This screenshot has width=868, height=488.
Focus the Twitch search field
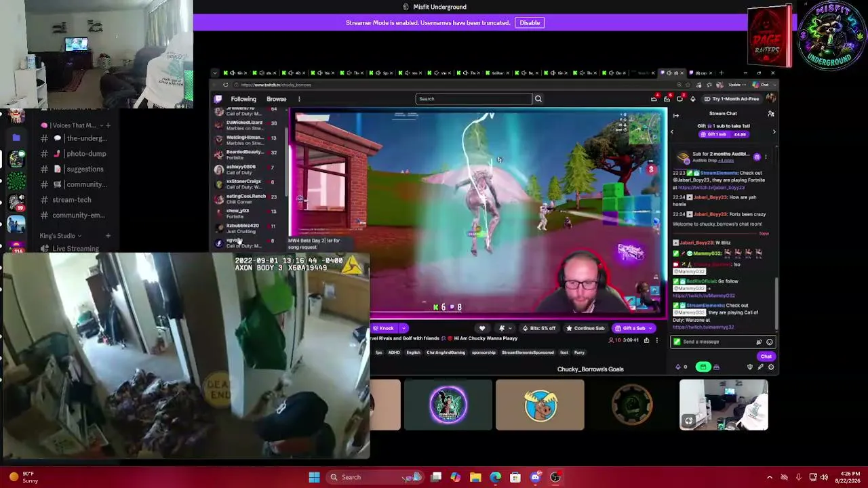click(x=474, y=99)
